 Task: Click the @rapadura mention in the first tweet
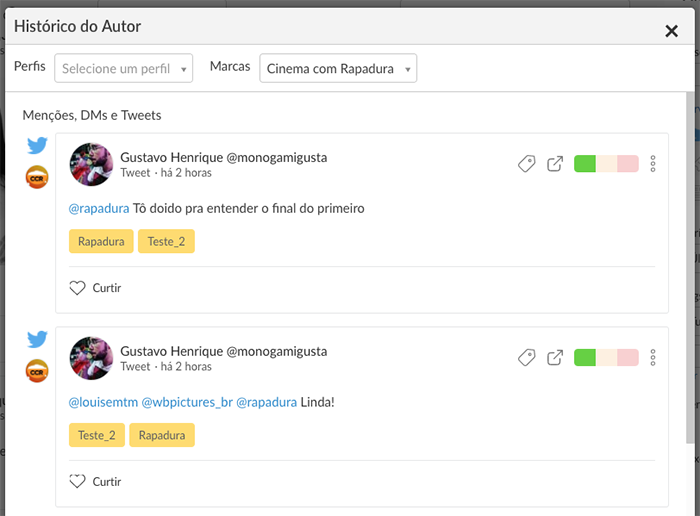point(98,209)
